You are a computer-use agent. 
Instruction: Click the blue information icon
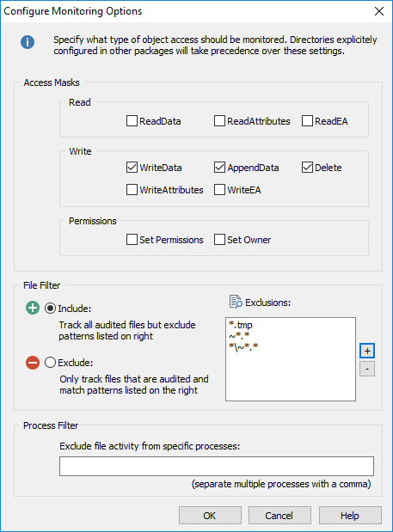click(28, 42)
